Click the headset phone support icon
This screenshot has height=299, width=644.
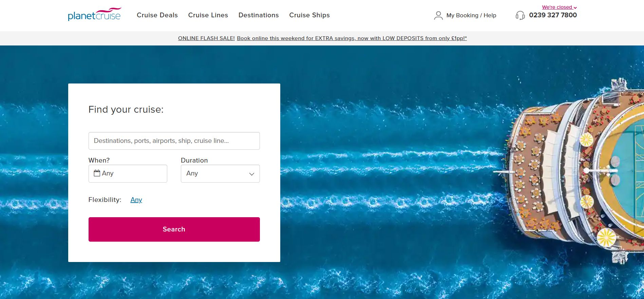[x=520, y=16]
